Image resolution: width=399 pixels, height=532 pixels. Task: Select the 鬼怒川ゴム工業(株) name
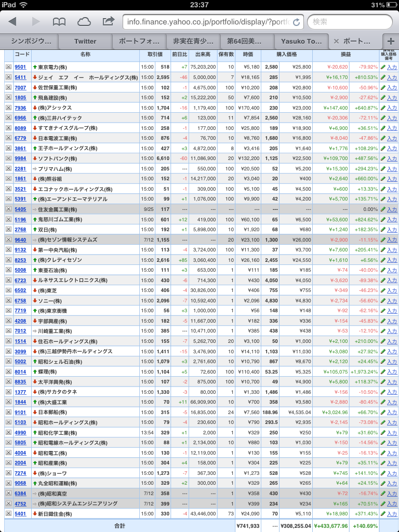coord(60,220)
